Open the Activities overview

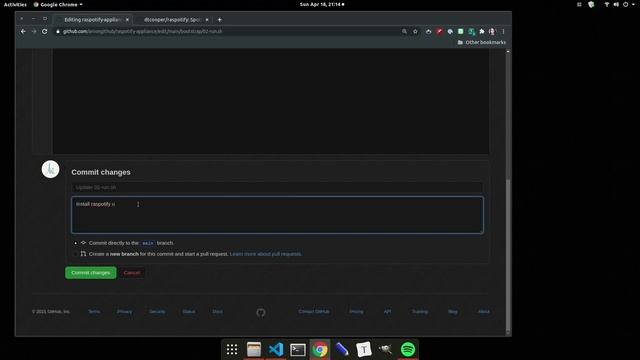click(15, 4)
